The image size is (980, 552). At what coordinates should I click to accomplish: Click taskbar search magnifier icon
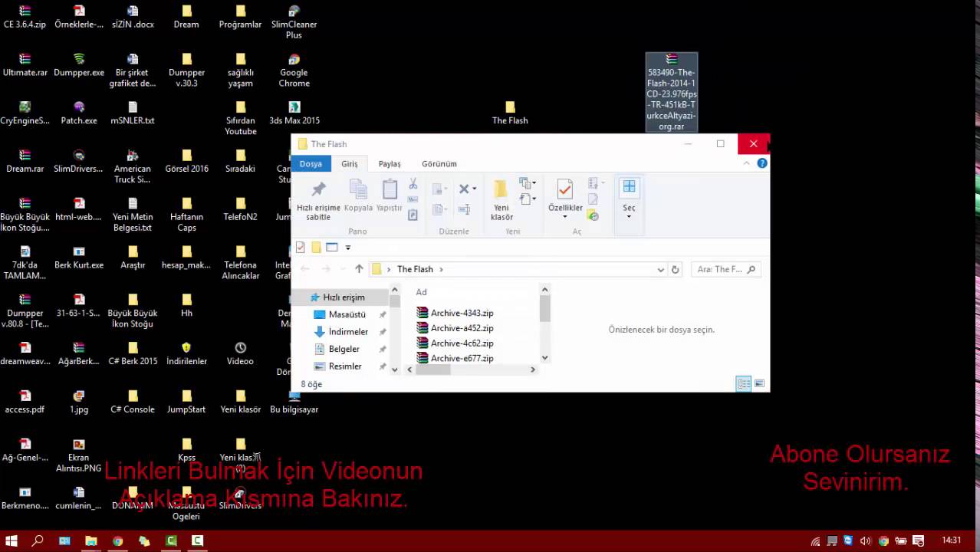click(x=38, y=540)
